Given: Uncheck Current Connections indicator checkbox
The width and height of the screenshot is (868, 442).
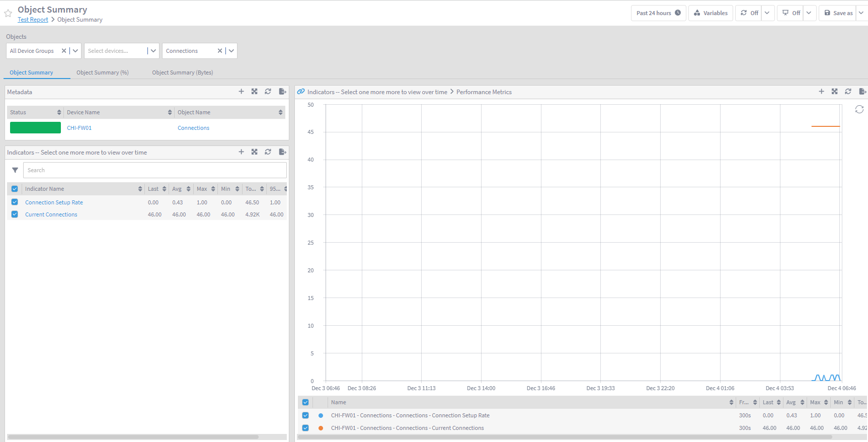Looking at the screenshot, I should coord(15,214).
